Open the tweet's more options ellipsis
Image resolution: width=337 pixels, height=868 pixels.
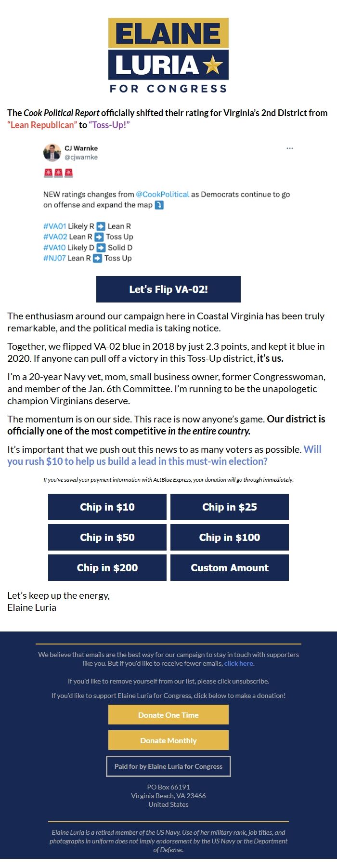289,148
